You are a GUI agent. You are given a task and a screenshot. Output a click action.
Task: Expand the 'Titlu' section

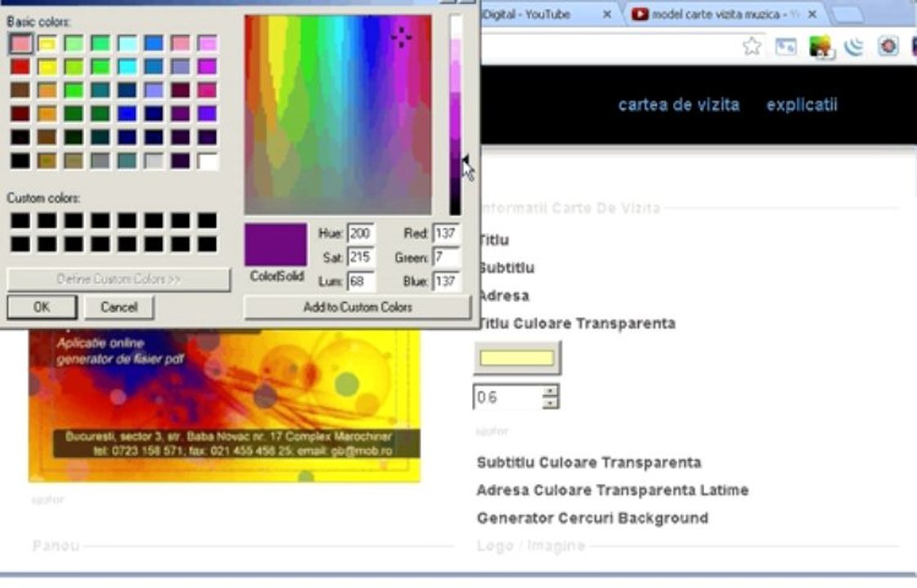click(x=494, y=240)
